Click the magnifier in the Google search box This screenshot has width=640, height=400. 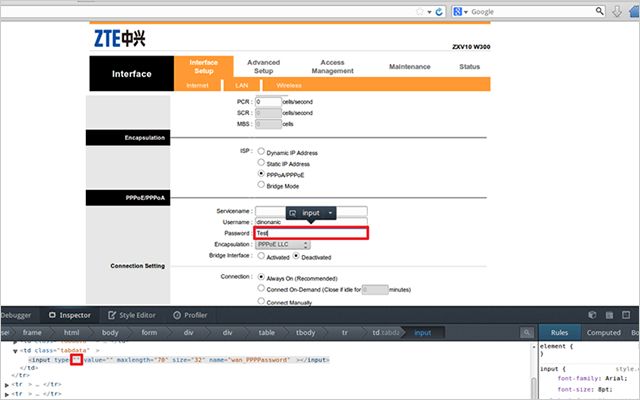pyautogui.click(x=599, y=11)
